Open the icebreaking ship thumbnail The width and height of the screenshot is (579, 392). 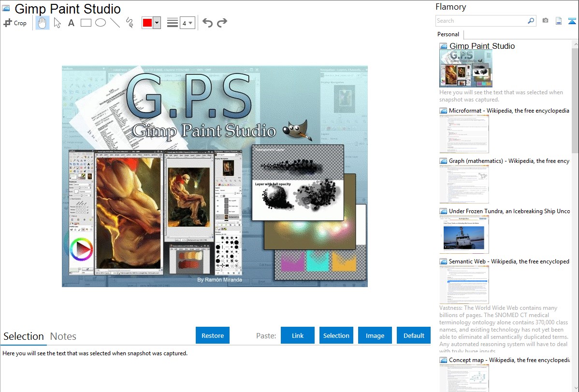pyautogui.click(x=464, y=234)
